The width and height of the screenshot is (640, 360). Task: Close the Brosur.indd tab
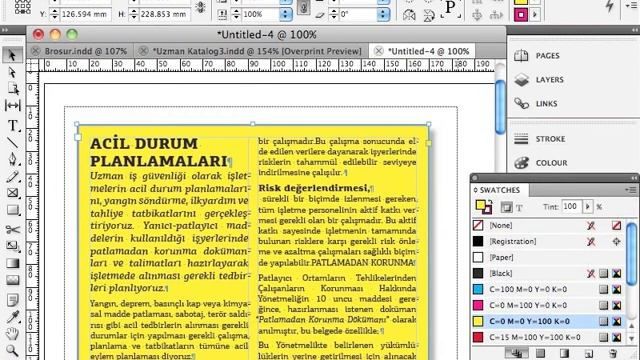(36, 51)
